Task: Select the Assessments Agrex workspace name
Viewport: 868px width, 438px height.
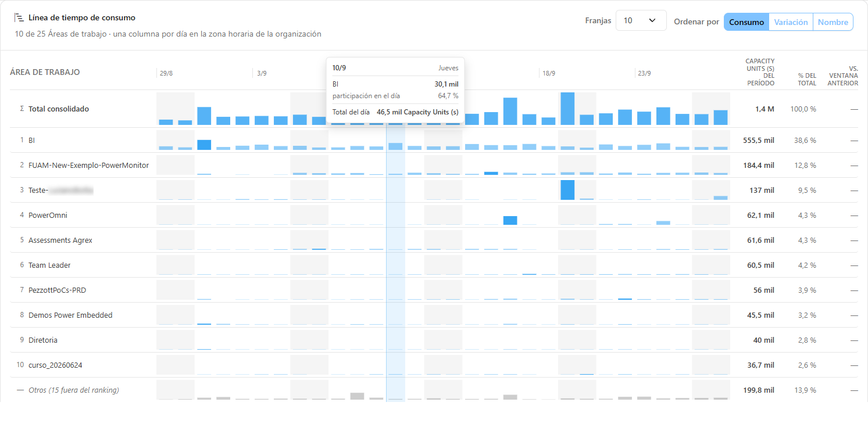Action: (x=60, y=240)
